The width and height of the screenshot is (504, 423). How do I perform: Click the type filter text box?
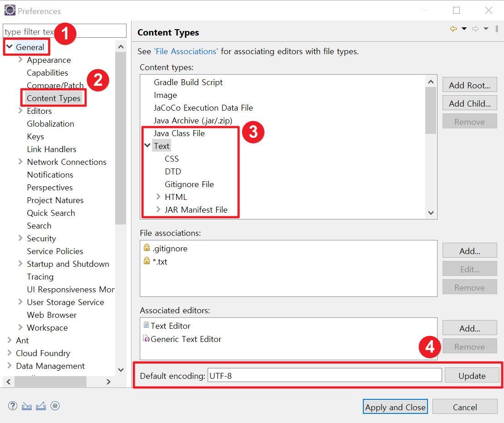pos(65,31)
